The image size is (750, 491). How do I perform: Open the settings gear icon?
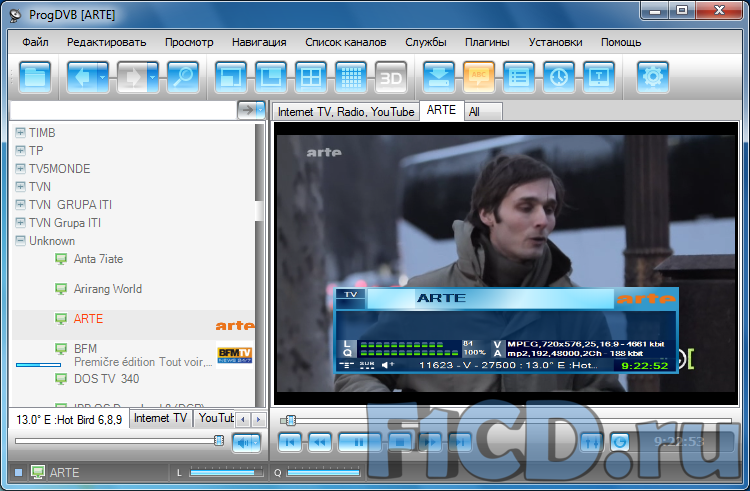(653, 77)
